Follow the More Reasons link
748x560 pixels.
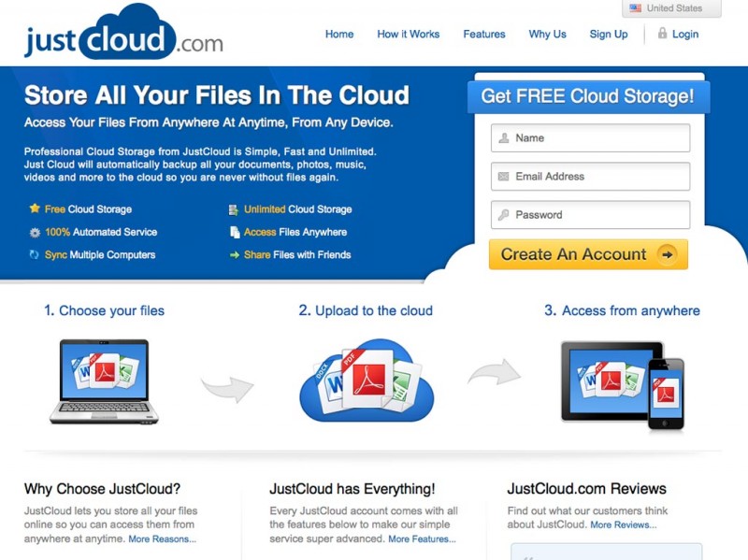click(162, 539)
